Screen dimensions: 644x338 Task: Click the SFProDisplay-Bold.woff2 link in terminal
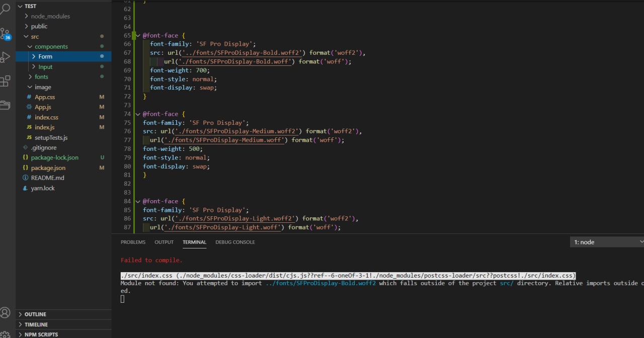click(320, 283)
